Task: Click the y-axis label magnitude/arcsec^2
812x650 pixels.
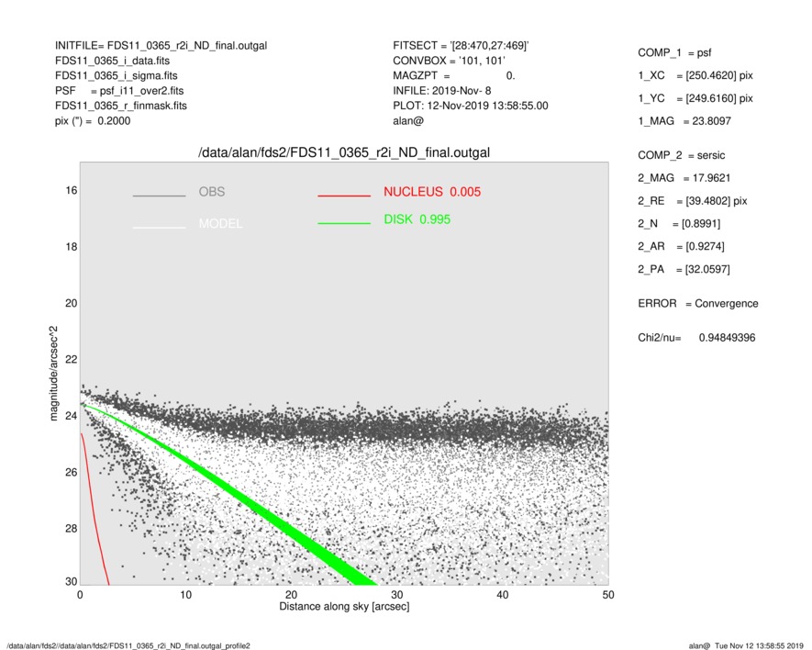Action: point(53,374)
